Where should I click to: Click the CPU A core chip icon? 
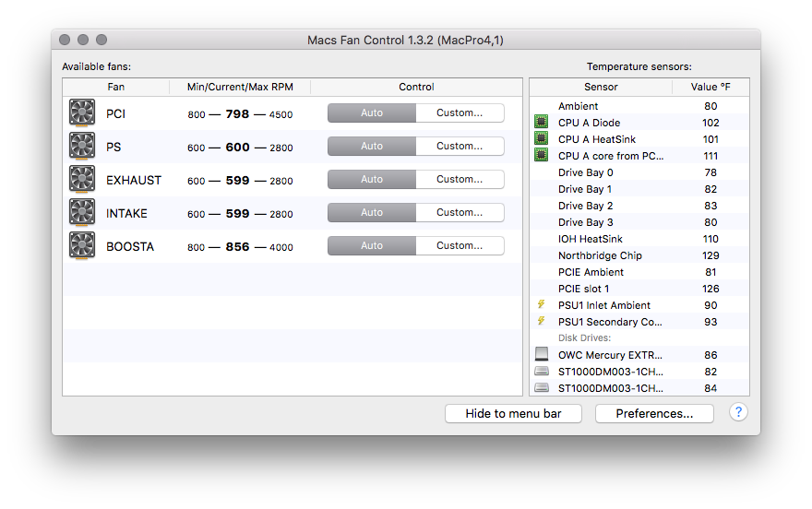click(x=541, y=155)
